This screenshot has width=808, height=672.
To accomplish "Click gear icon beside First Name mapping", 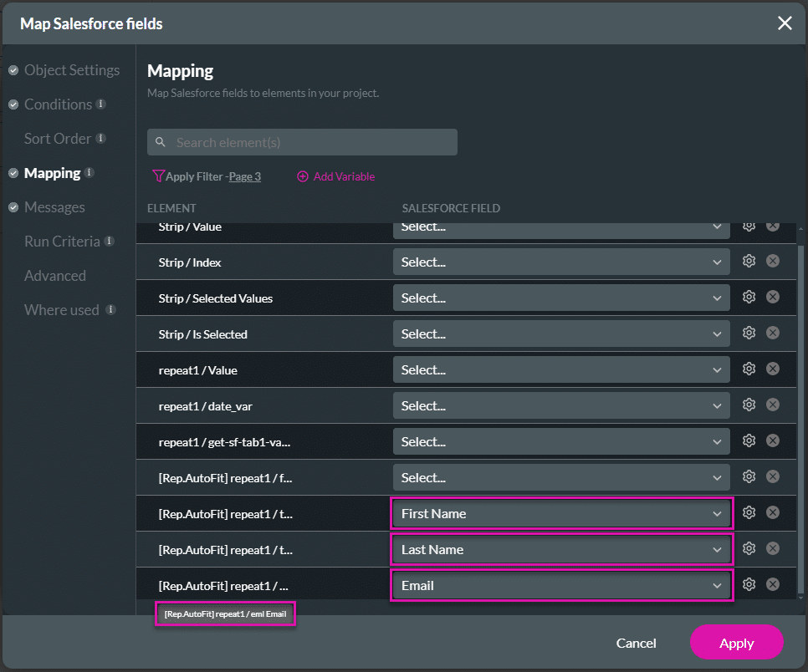I will [x=749, y=513].
